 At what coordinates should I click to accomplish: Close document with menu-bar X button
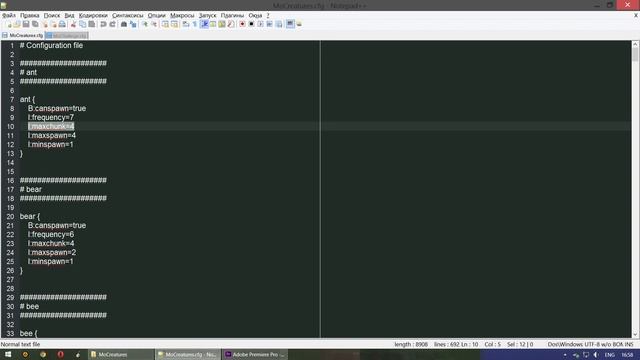pyautogui.click(x=636, y=15)
